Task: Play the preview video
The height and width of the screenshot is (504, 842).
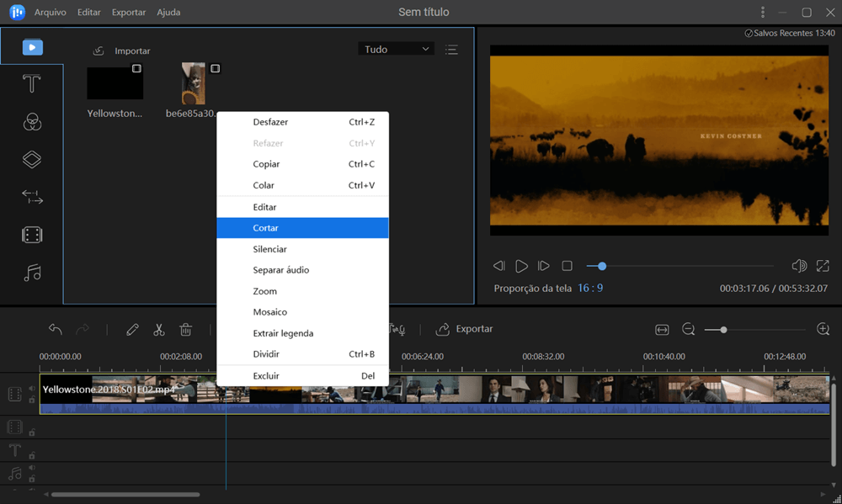Action: pyautogui.click(x=521, y=266)
